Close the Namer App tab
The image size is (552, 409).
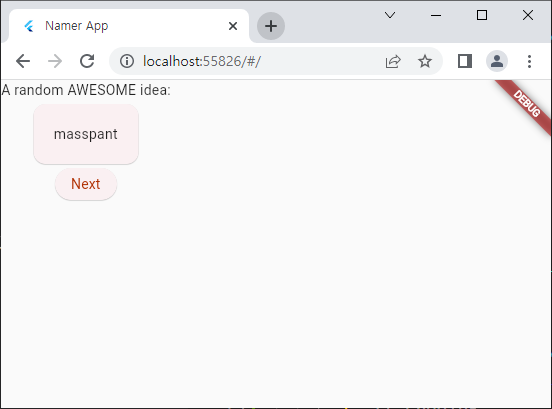[x=233, y=26]
